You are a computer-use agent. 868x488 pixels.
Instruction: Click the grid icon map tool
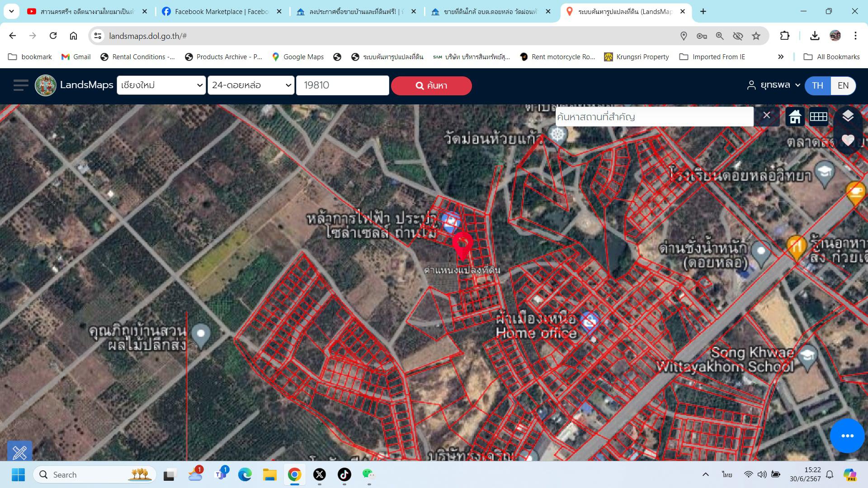(819, 117)
